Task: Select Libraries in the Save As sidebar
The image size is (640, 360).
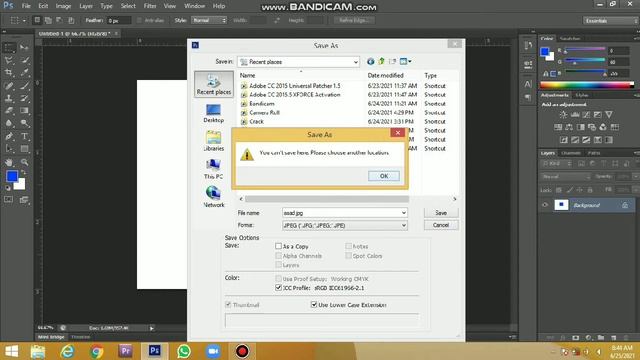Action: coord(213,141)
